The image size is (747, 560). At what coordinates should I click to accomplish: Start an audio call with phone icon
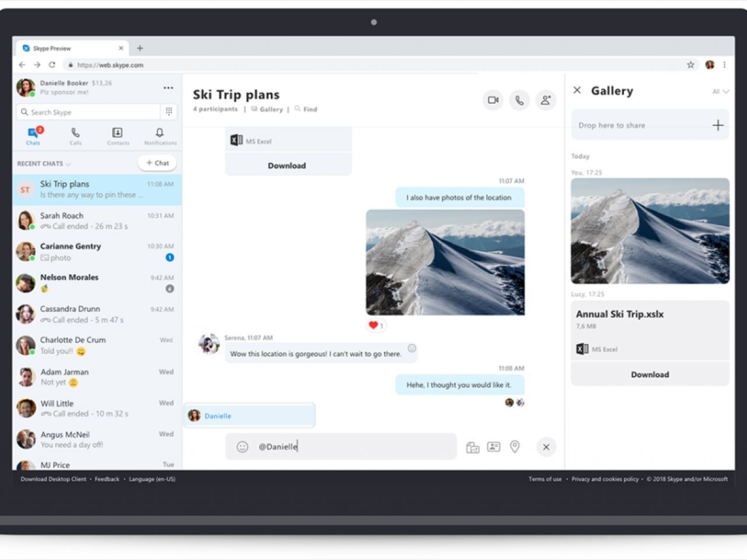519,100
